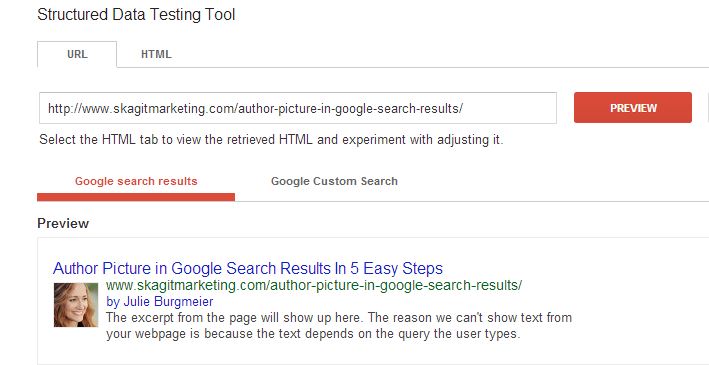
Task: Switch to Google Custom Search tab
Action: (x=334, y=181)
